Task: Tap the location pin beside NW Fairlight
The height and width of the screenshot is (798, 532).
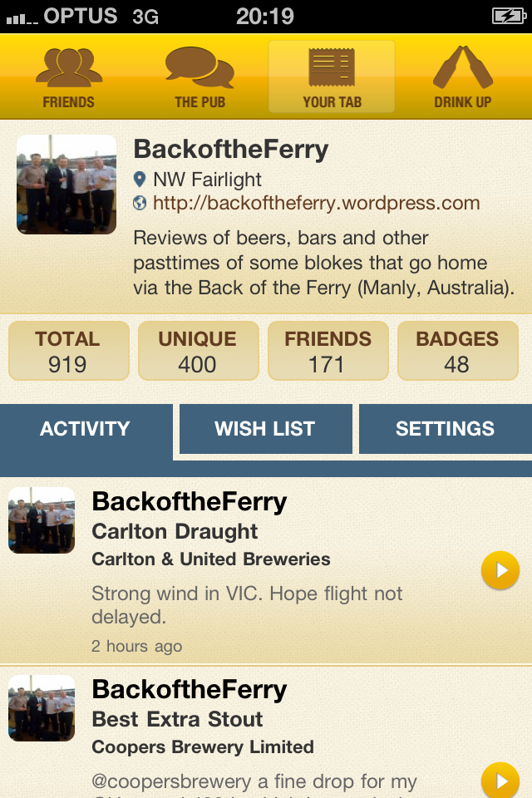Action: [140, 179]
